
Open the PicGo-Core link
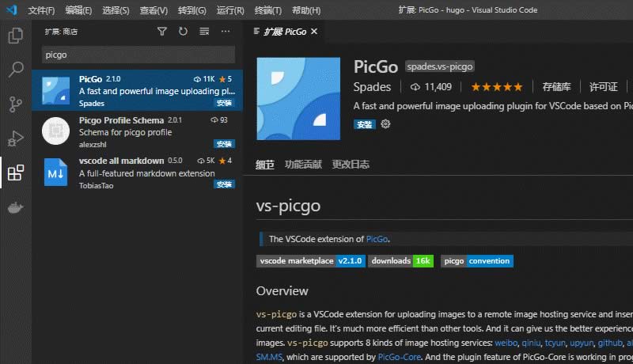point(400,357)
